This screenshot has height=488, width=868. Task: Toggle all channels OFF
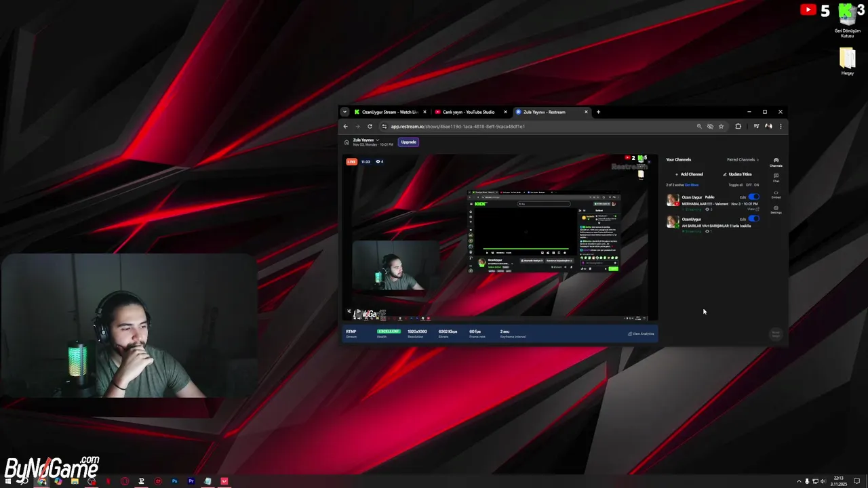[x=749, y=185]
